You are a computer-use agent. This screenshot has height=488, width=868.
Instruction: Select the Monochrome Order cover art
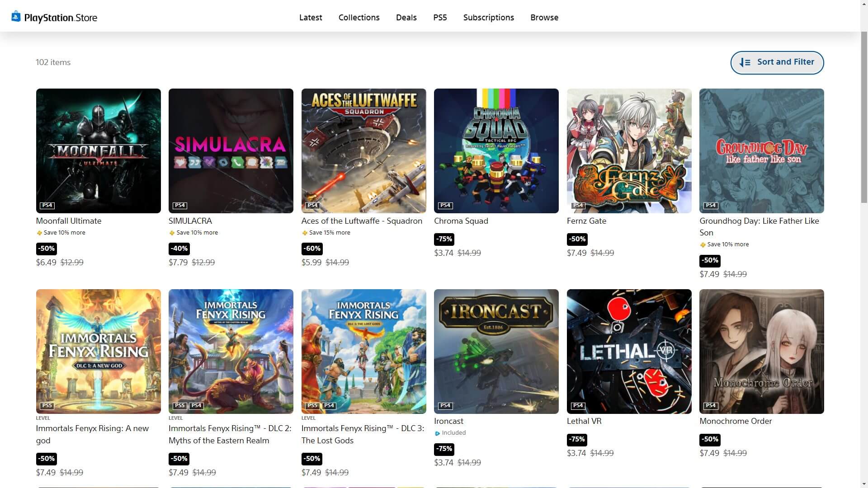click(761, 351)
